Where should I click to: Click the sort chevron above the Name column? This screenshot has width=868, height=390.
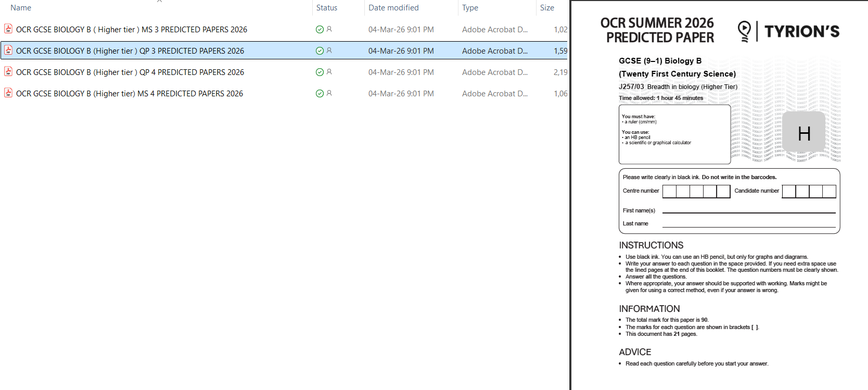[x=159, y=2]
